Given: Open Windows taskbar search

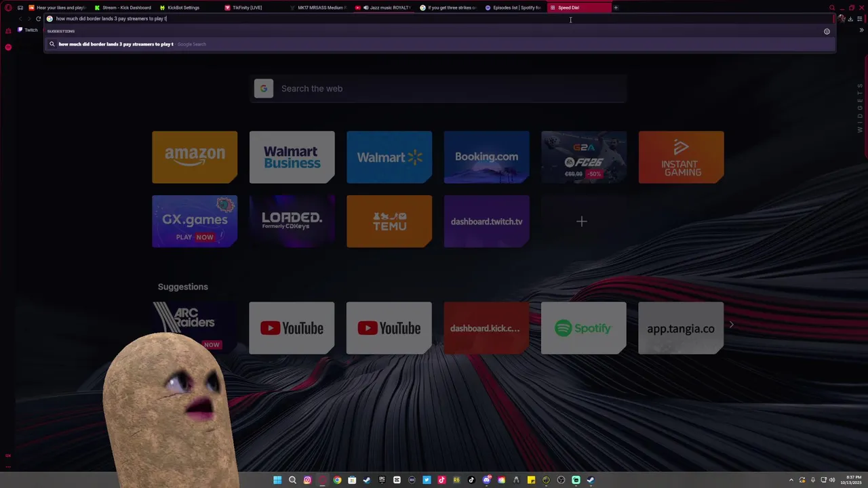Looking at the screenshot, I should 292,480.
